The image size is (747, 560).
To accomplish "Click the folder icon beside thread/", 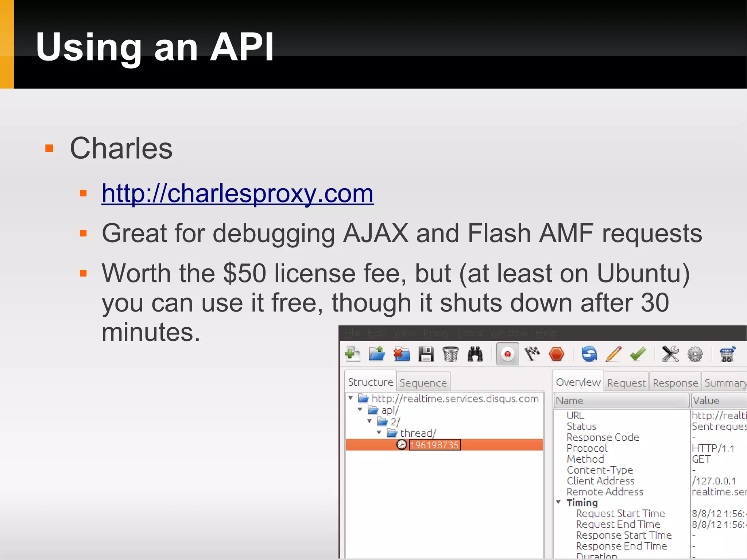I will point(392,433).
